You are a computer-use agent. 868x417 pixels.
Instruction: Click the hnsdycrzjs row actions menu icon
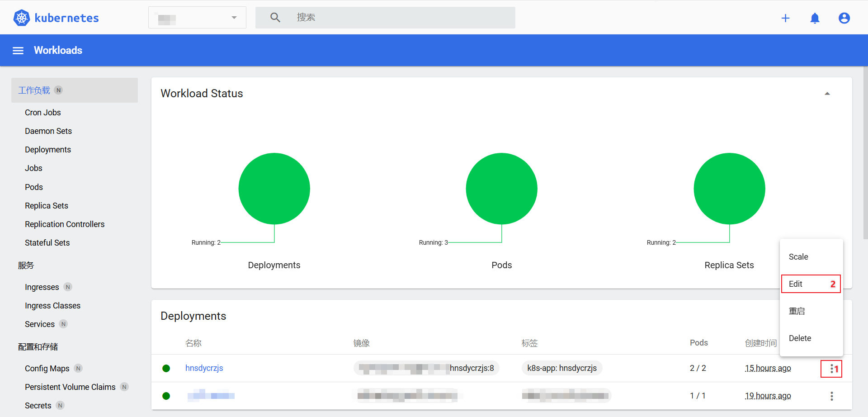coord(831,369)
